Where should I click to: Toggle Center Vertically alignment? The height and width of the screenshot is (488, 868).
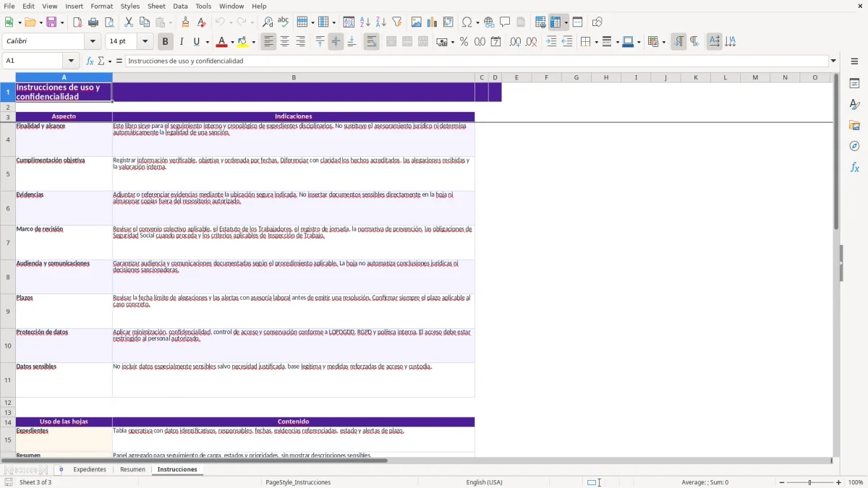(x=336, y=42)
